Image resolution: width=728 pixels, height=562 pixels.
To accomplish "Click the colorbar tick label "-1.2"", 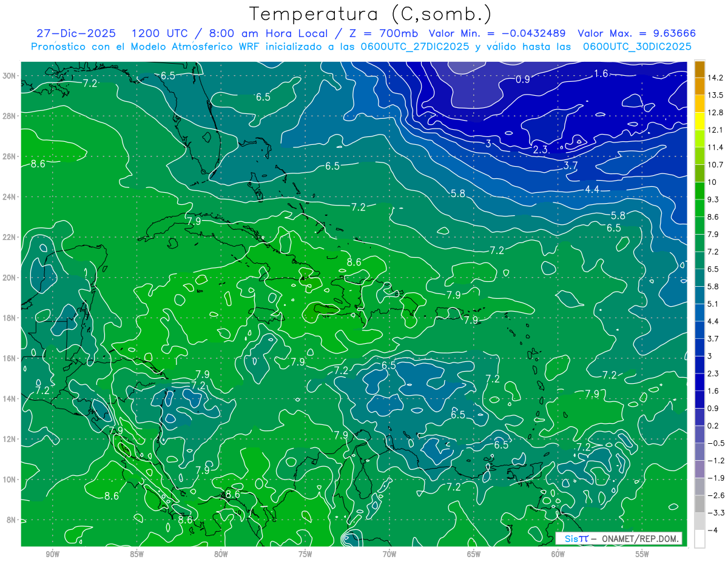I will pos(715,461).
